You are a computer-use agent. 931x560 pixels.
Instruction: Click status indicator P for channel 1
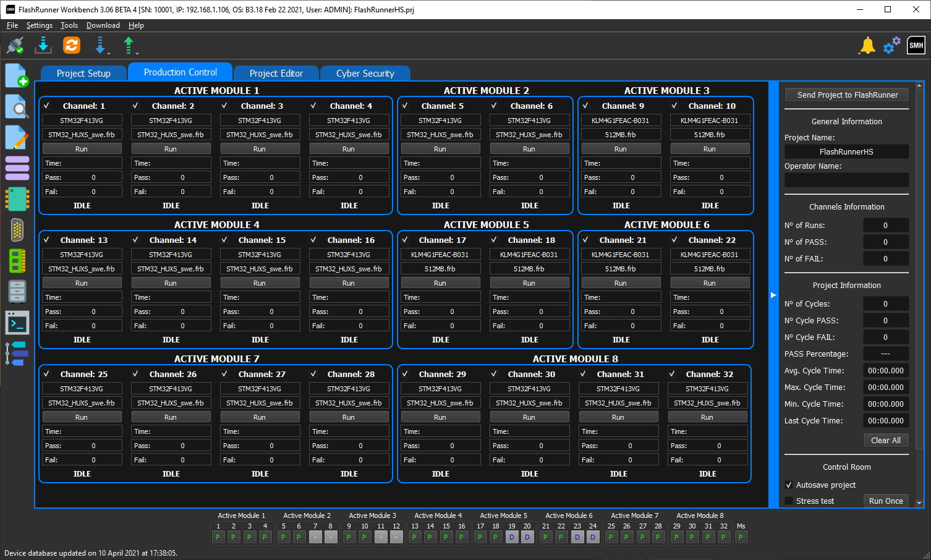[x=218, y=537]
